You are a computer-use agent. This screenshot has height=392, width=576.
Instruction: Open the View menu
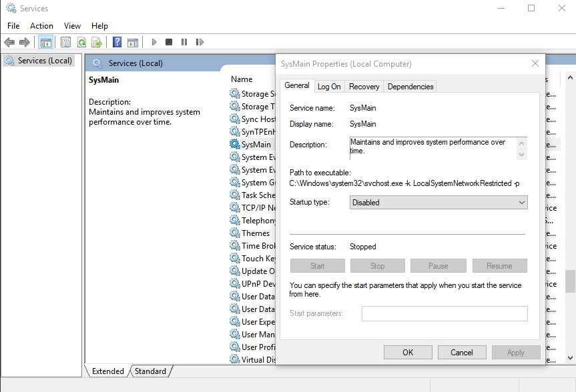point(72,26)
